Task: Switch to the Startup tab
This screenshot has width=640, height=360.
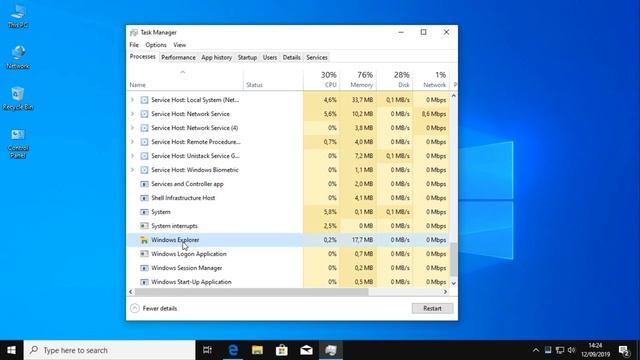Action: click(247, 58)
